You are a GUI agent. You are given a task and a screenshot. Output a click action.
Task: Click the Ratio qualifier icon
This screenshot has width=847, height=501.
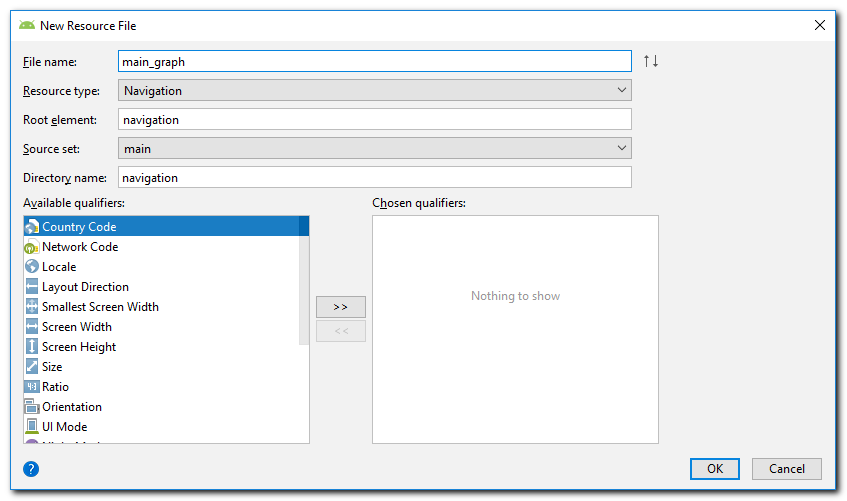(31, 387)
